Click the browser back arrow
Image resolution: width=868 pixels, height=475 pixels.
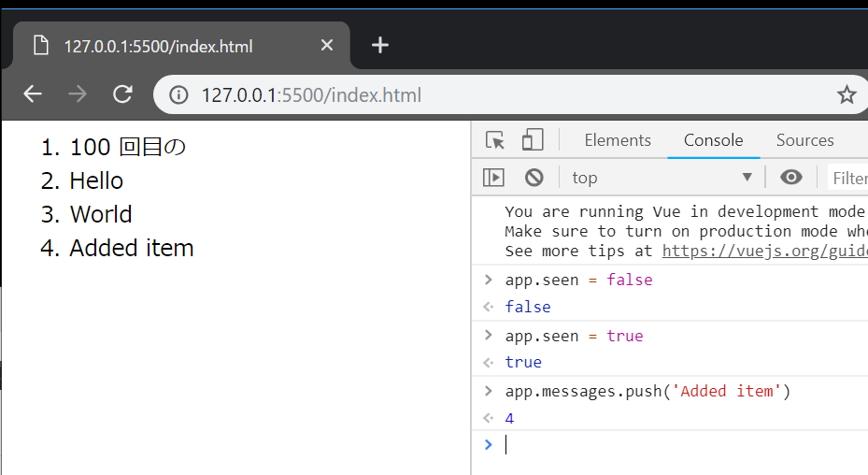coord(33,94)
